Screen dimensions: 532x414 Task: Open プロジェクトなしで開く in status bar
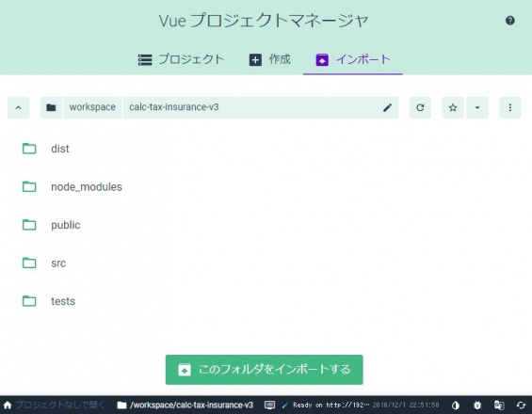pyautogui.click(x=60, y=405)
